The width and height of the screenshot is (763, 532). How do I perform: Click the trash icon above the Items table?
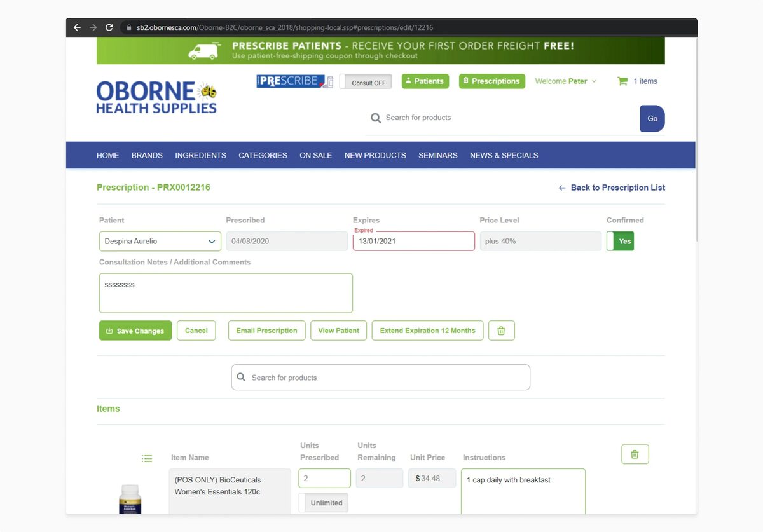point(635,454)
